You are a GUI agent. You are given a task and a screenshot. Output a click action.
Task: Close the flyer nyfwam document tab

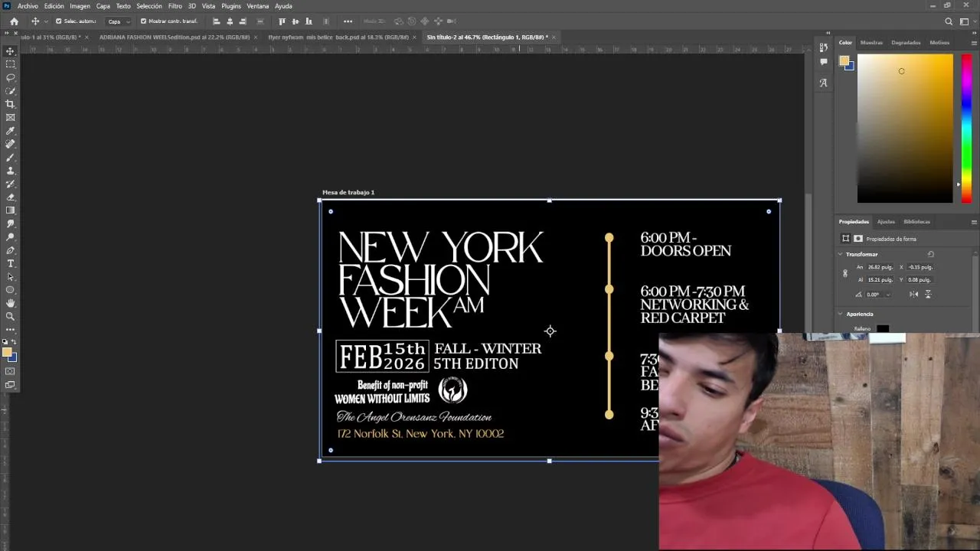[x=414, y=37]
